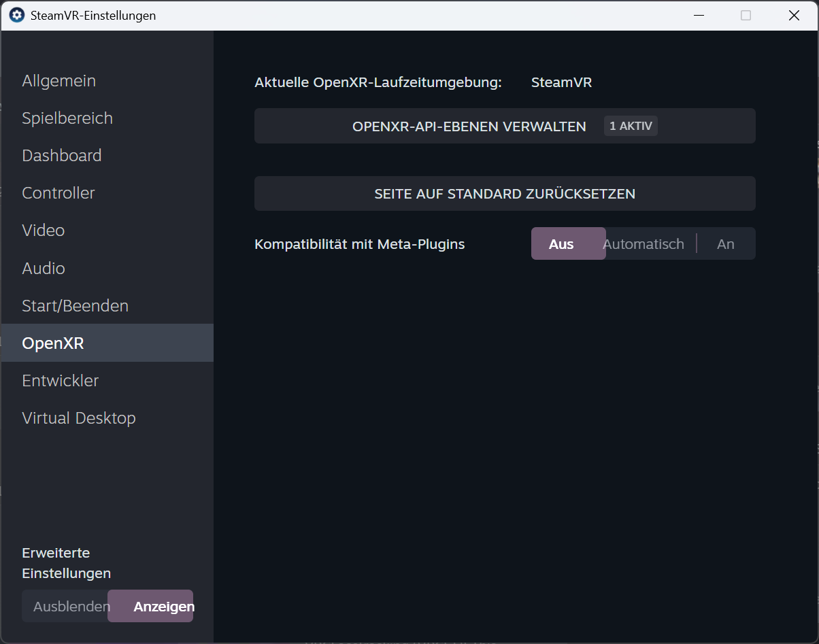Minimize the SteamVR-Einstellungen window
819x644 pixels.
[x=698, y=15]
